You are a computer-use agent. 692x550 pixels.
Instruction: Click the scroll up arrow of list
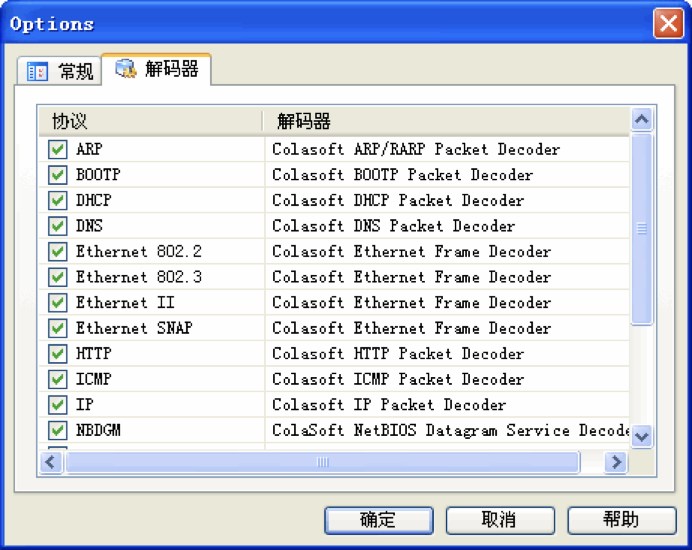(642, 120)
